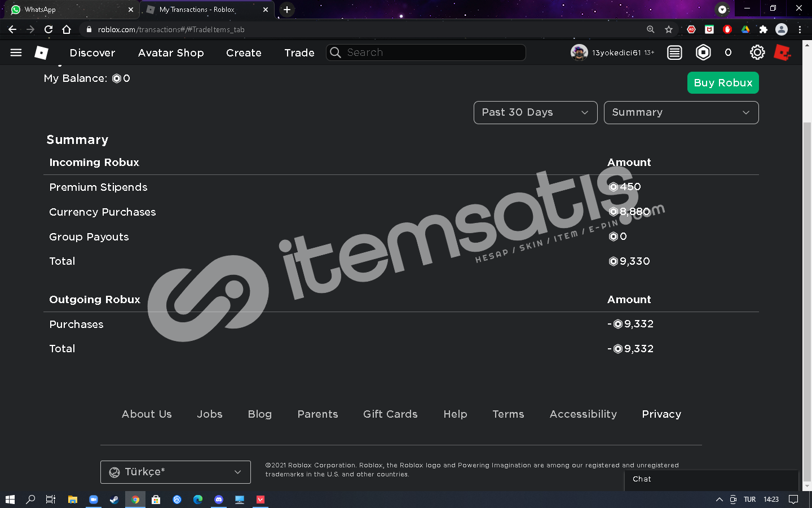Expand the Past 30 Days dropdown
This screenshot has width=812, height=508.
(536, 112)
